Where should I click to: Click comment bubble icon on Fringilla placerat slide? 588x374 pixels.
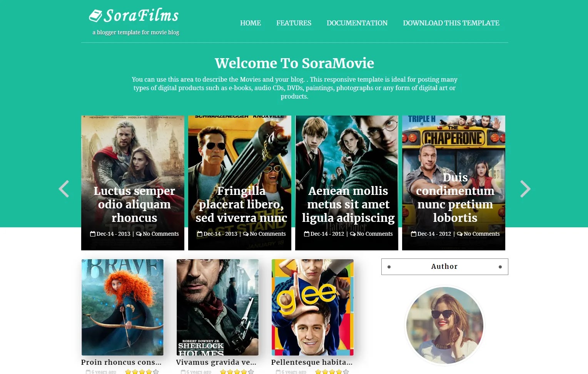click(246, 234)
